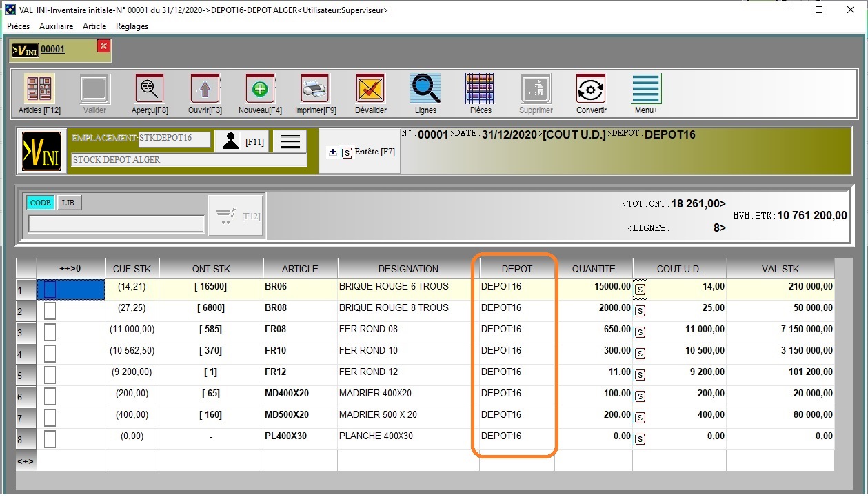
Task: Select row number 1 header
Action: (26, 290)
